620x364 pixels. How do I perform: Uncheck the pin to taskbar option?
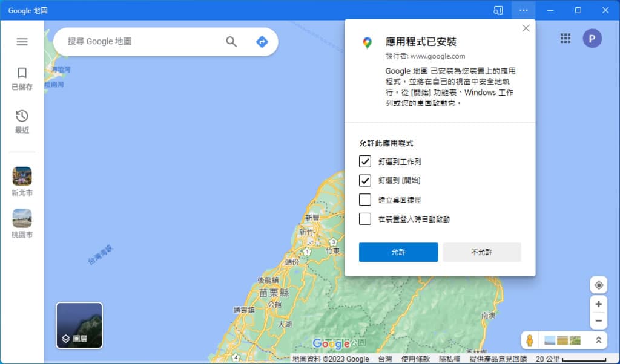pos(365,162)
